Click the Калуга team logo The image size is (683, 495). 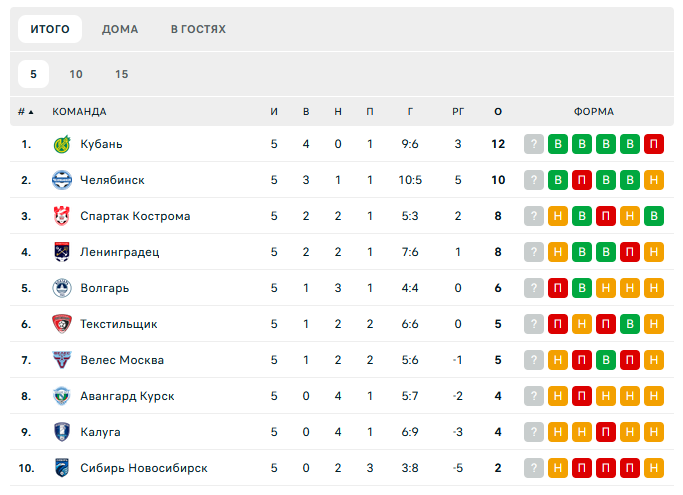pyautogui.click(x=61, y=432)
